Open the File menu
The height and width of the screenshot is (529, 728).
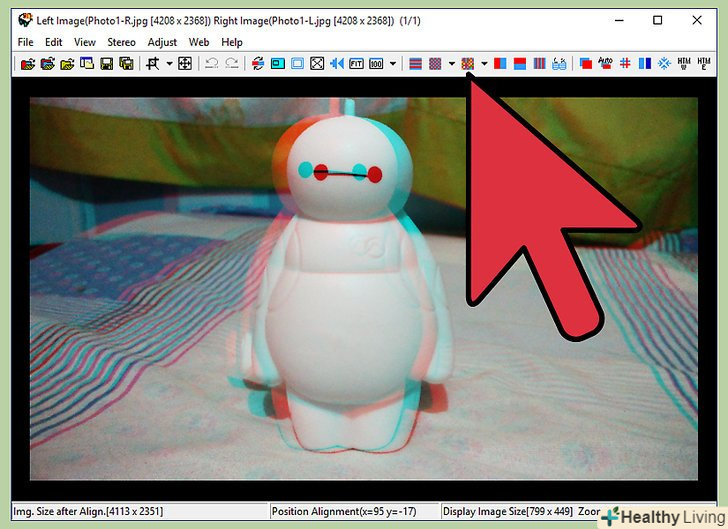[25, 42]
